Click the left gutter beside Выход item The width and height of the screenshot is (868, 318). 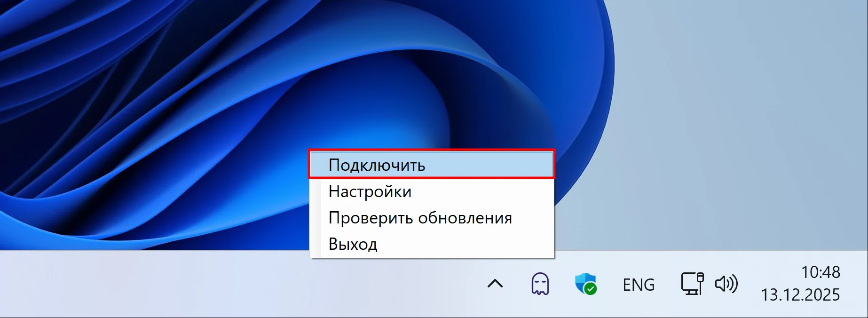315,244
